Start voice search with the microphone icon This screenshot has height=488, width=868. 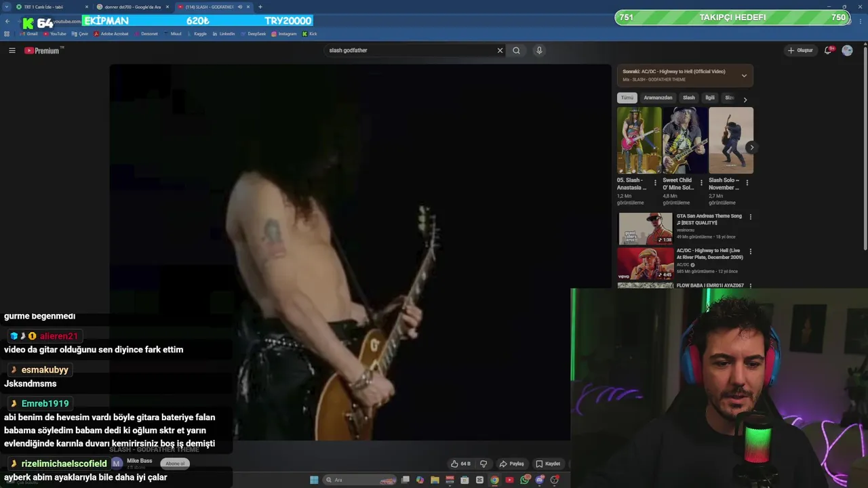pos(539,50)
